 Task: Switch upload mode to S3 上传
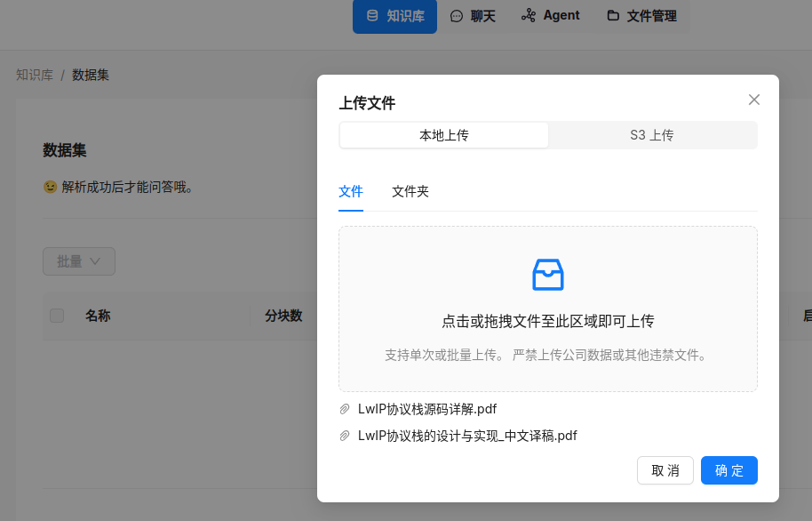click(x=653, y=135)
